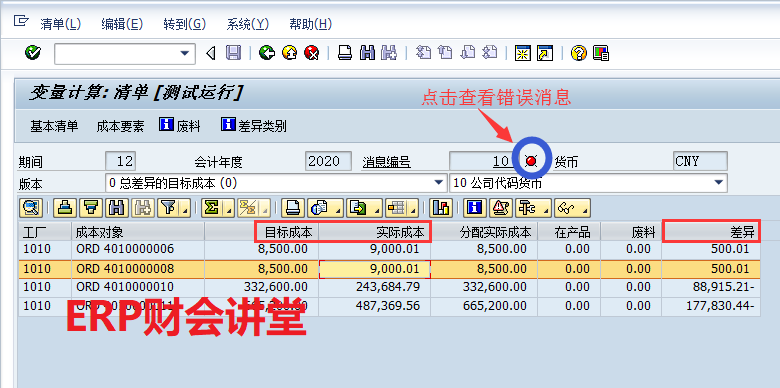Image resolution: width=780 pixels, height=388 pixels.
Task: Open the 清单(L) menu
Action: (x=60, y=24)
